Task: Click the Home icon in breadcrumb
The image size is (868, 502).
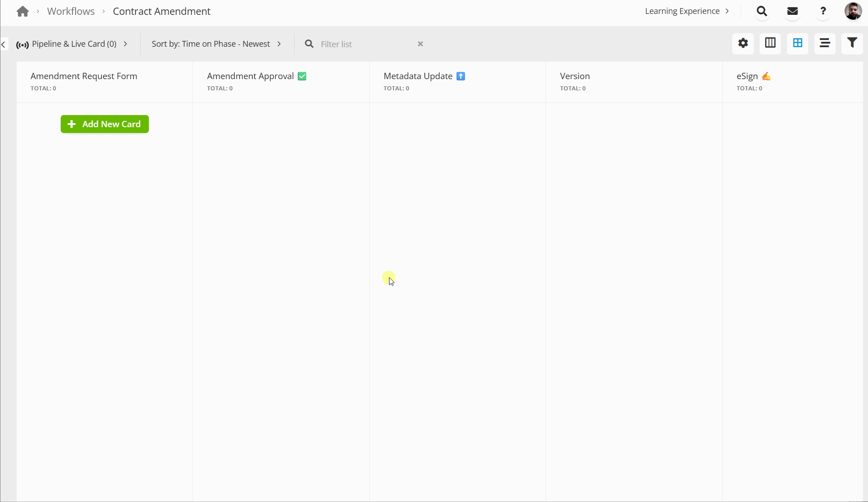Action: [x=22, y=11]
